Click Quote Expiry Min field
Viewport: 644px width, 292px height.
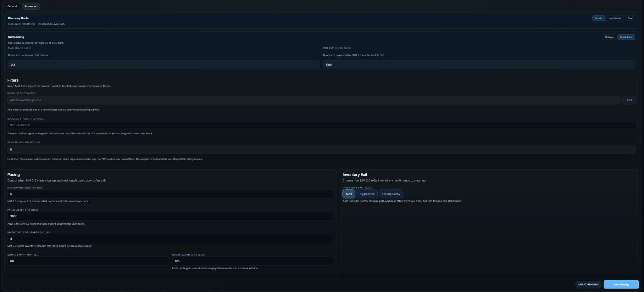88,261
